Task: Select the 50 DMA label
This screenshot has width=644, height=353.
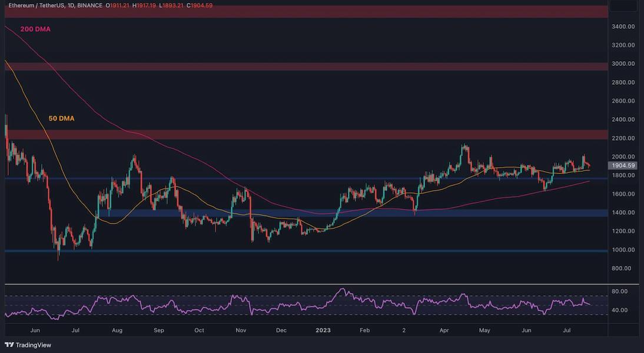Action: [x=62, y=118]
